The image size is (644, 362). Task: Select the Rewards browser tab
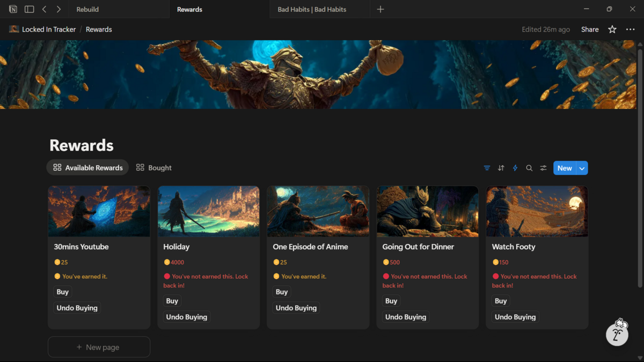[219, 9]
